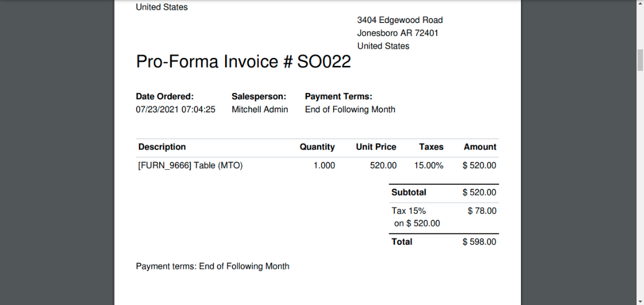Click the scrollbar down arrow
The height and width of the screenshot is (305, 644).
[x=641, y=302]
